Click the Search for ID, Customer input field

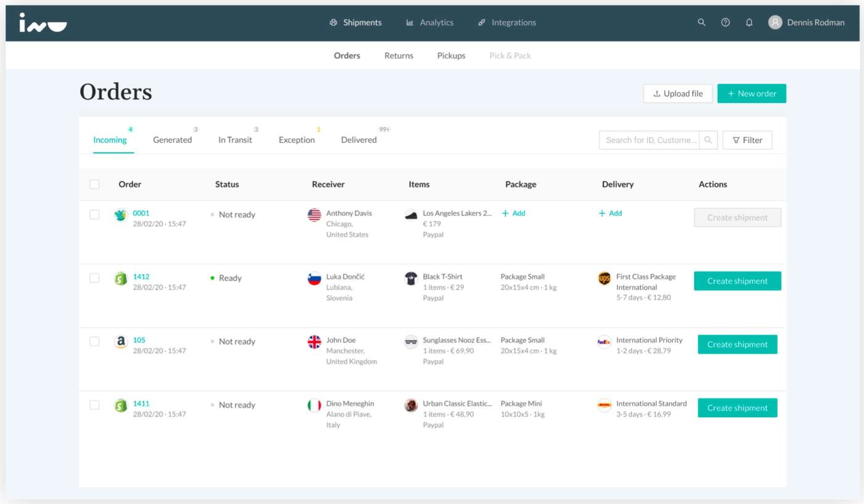[649, 140]
